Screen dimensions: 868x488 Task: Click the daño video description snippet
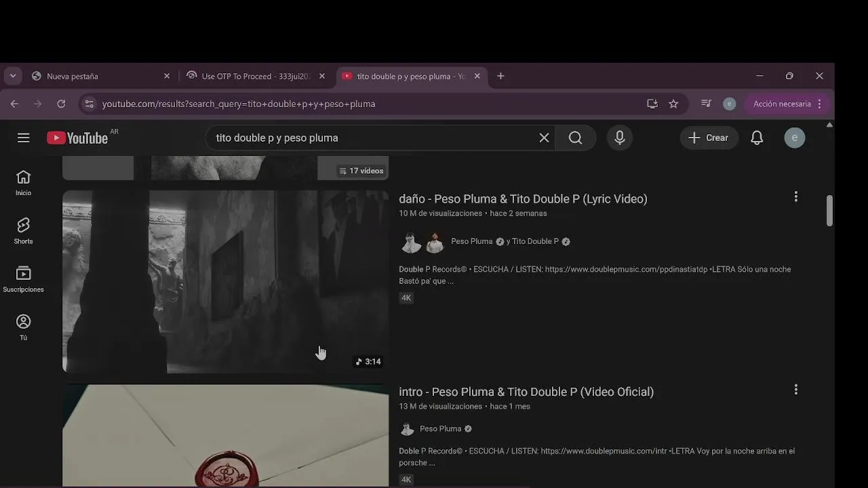click(x=595, y=275)
